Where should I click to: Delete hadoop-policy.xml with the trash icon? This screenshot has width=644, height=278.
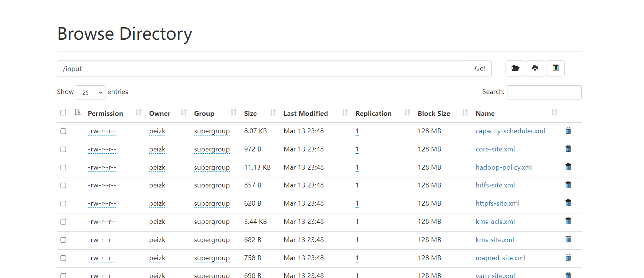pyautogui.click(x=568, y=167)
